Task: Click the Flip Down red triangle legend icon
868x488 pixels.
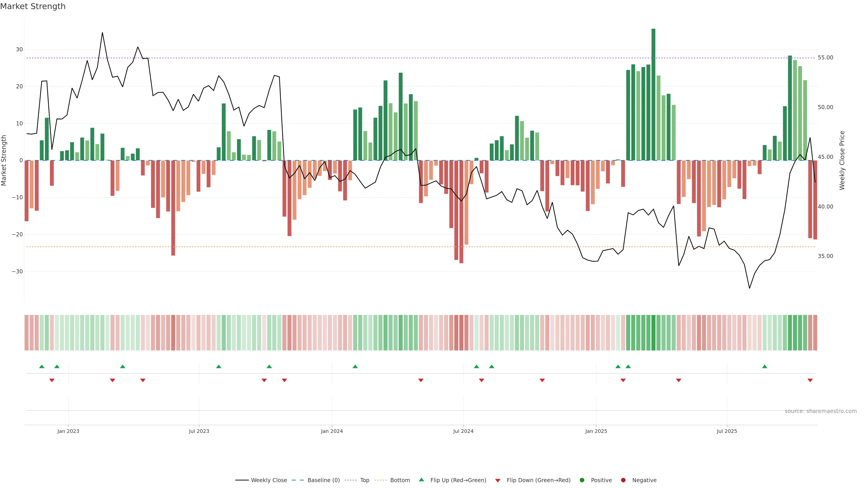Action: [498, 481]
